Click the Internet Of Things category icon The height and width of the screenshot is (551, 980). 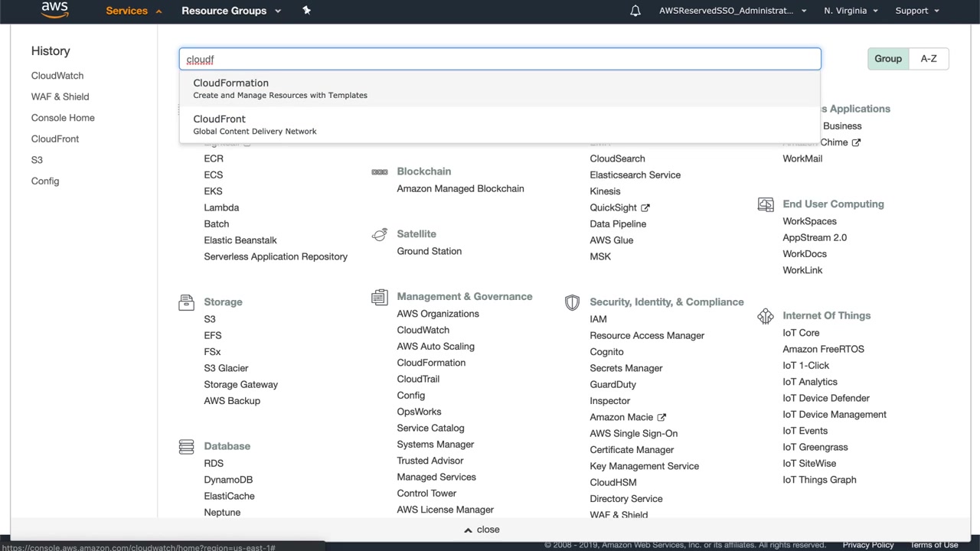[765, 316]
